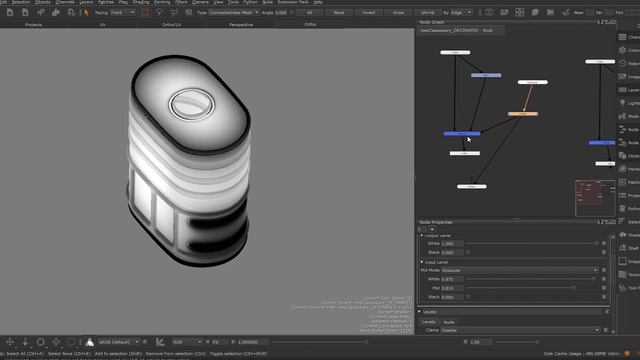Viewport: 640px width, 360px height.
Task: Open the RGB channel display dropdown
Action: (187, 342)
